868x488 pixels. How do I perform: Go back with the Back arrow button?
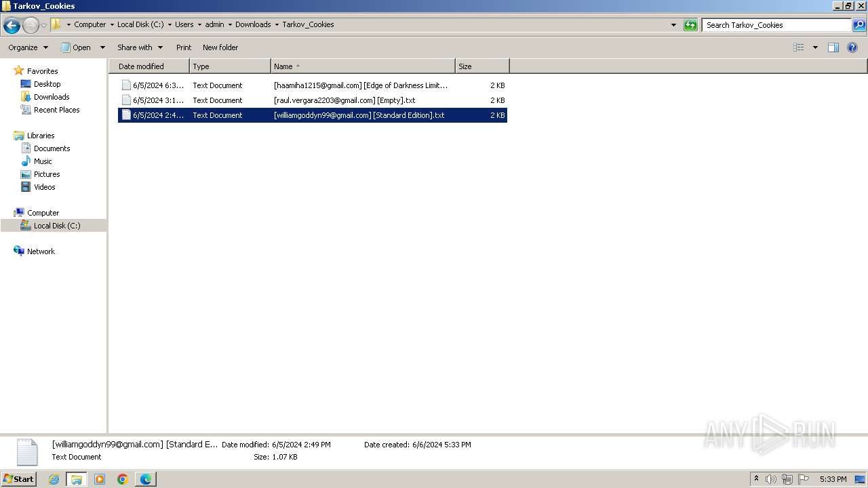[12, 25]
